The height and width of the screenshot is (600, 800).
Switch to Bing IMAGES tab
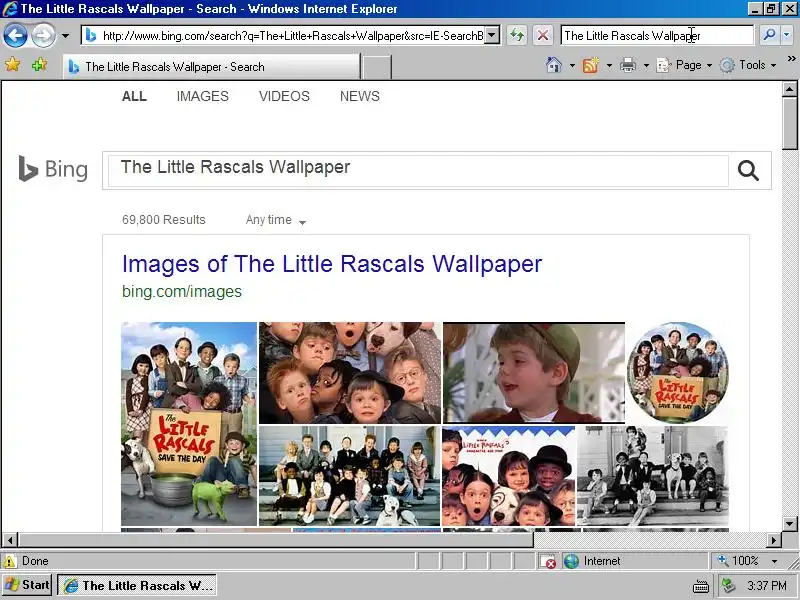203,96
